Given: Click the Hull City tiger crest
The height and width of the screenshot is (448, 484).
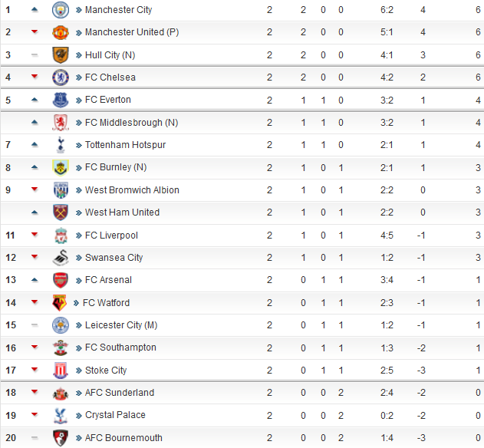Looking at the screenshot, I should coord(60,55).
